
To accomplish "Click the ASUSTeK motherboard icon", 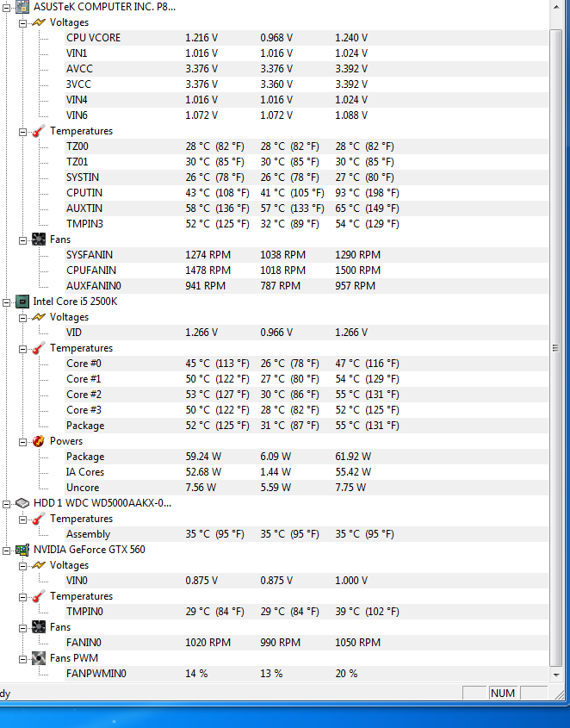I will 22,7.
